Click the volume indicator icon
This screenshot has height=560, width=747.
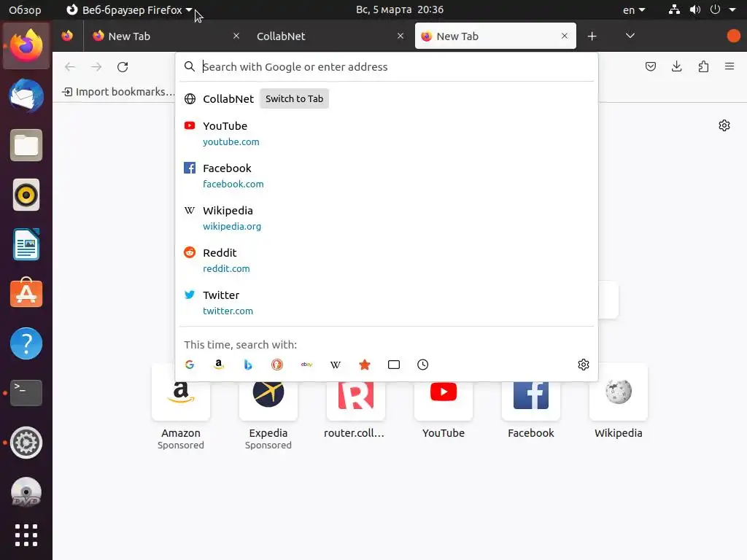[x=695, y=9]
